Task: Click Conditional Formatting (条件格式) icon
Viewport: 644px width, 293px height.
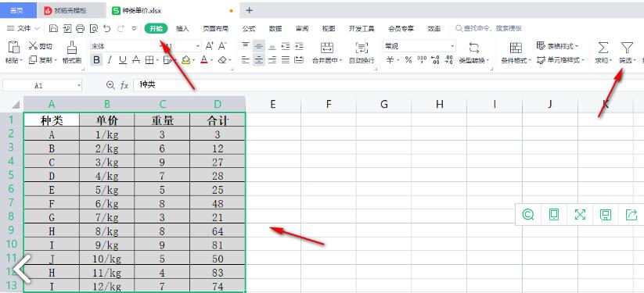Action: pyautogui.click(x=516, y=48)
